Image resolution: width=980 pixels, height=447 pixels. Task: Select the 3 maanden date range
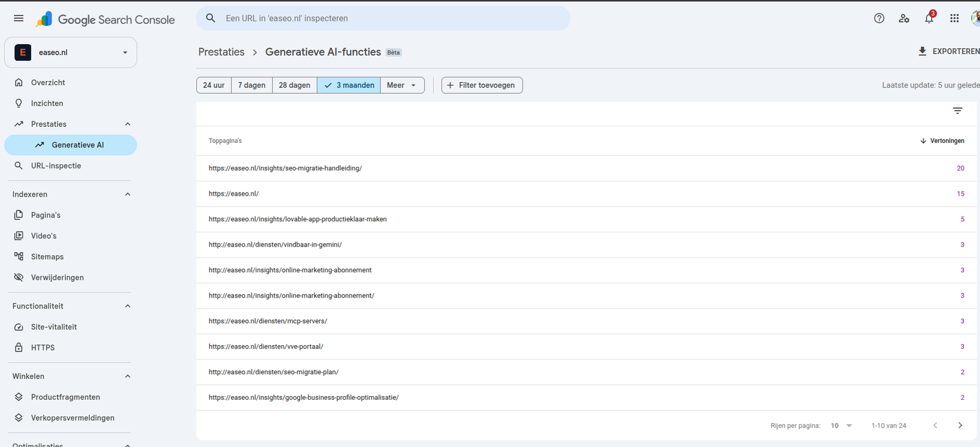(x=349, y=85)
